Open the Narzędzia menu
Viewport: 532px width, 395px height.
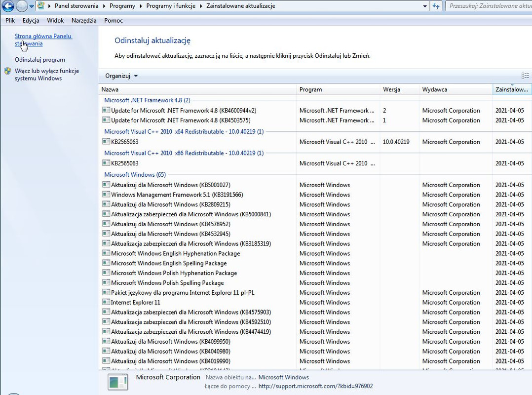[x=84, y=20]
